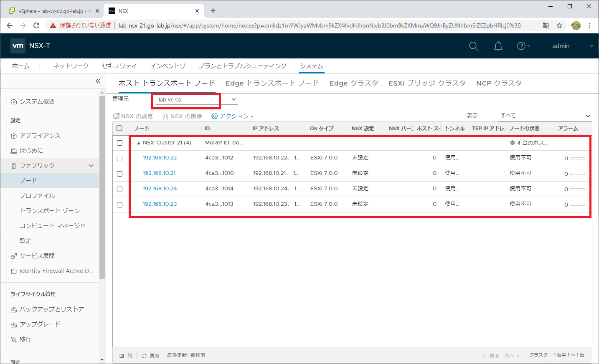Click the NSX の削除 button
The height and width of the screenshot is (364, 599).
pyautogui.click(x=182, y=116)
